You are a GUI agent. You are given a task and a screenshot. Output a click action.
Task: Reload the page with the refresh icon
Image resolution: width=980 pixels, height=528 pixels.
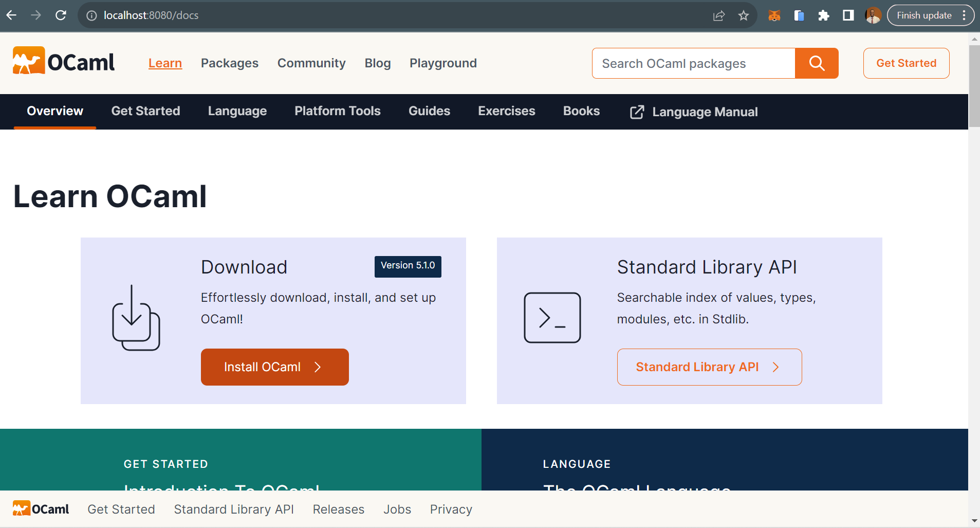point(61,15)
